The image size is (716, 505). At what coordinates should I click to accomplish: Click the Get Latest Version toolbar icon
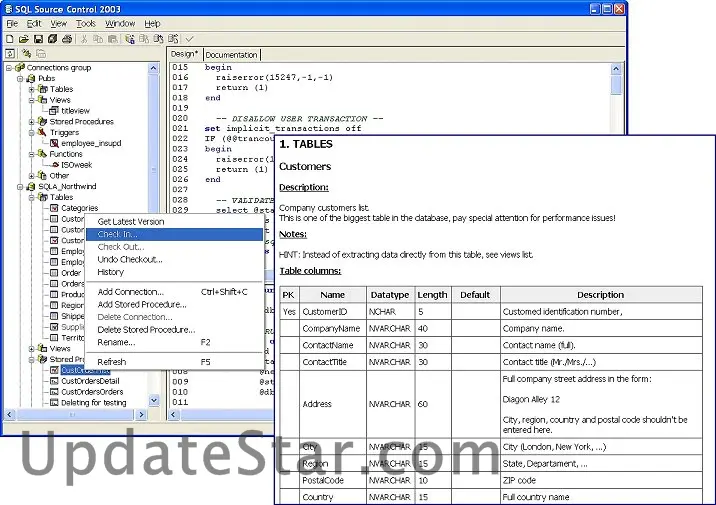point(130,39)
